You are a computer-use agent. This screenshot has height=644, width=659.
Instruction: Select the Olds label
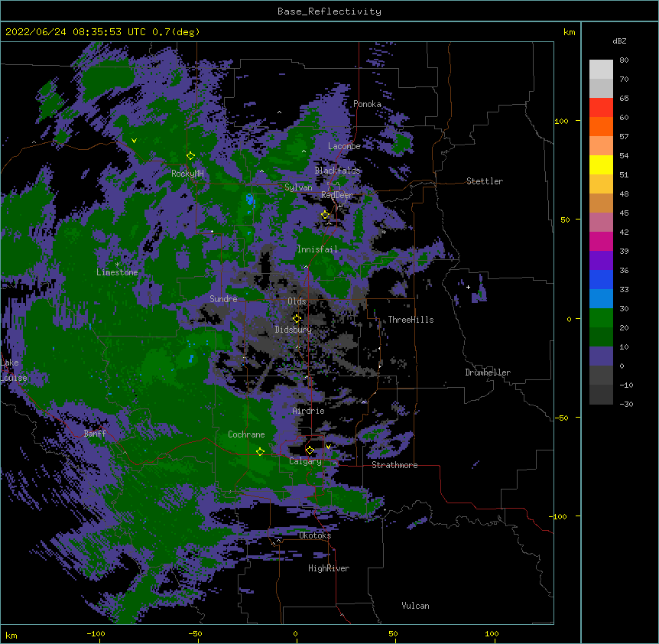(x=297, y=301)
